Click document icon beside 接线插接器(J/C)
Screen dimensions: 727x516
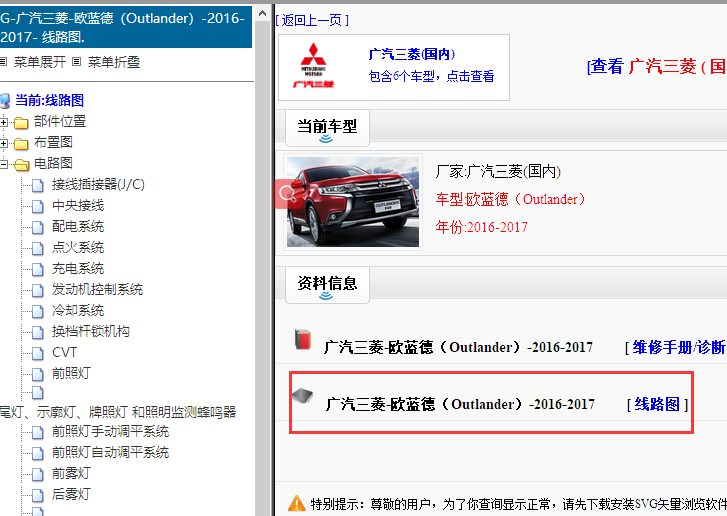coord(38,185)
